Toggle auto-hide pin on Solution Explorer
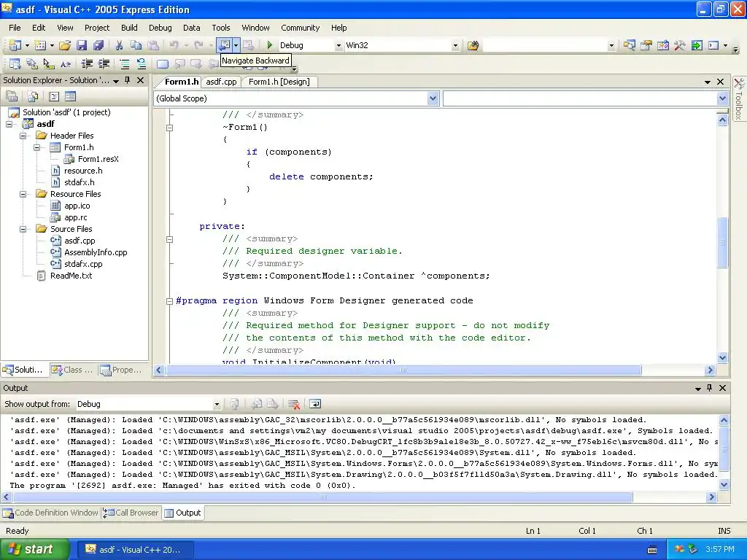This screenshot has width=747, height=560. (x=127, y=80)
